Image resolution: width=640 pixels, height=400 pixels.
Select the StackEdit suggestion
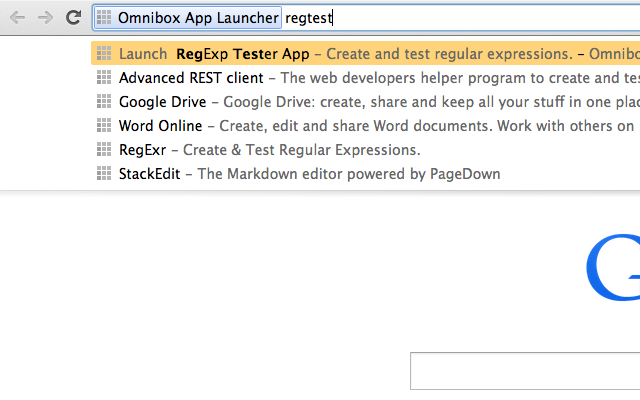click(x=365, y=174)
